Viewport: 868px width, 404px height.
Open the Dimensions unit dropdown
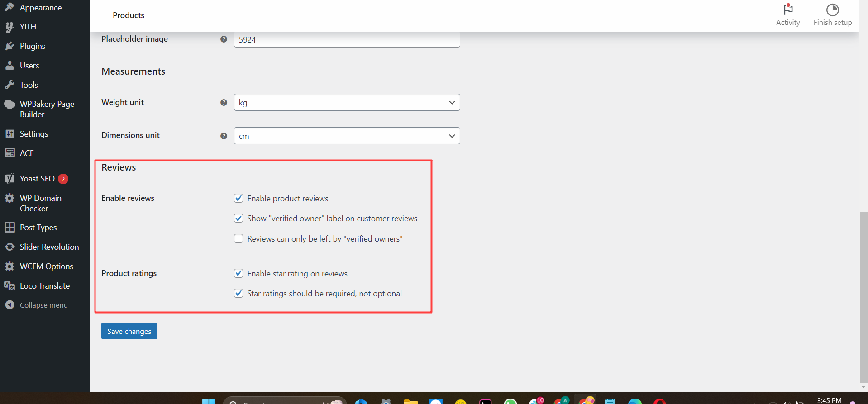point(347,136)
